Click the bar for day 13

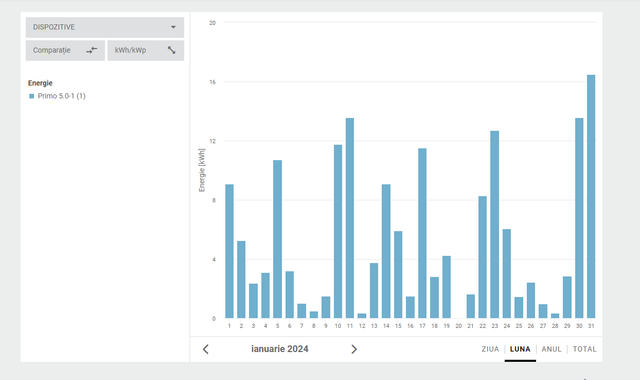pyautogui.click(x=374, y=291)
